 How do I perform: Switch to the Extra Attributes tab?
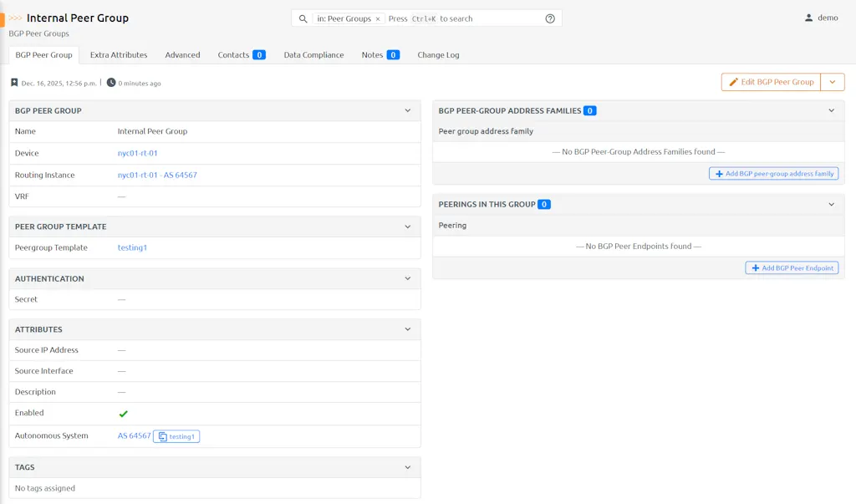point(119,55)
